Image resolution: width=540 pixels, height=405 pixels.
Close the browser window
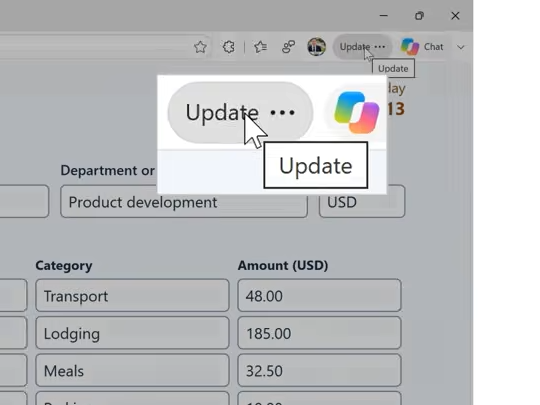coord(455,15)
